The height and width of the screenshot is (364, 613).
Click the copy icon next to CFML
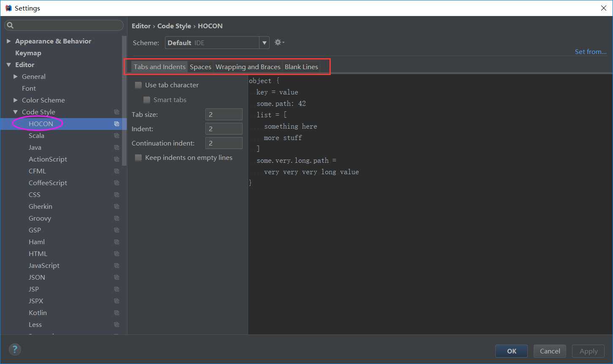coord(117,171)
